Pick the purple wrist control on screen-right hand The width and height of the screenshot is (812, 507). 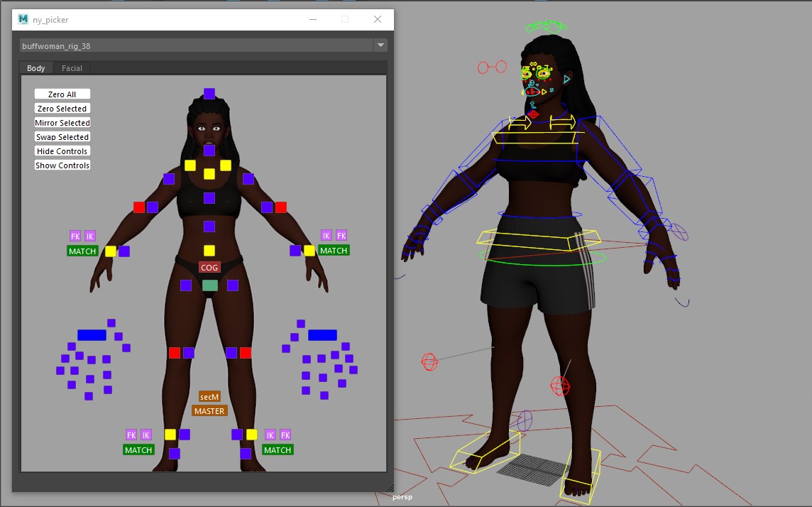pyautogui.click(x=295, y=251)
